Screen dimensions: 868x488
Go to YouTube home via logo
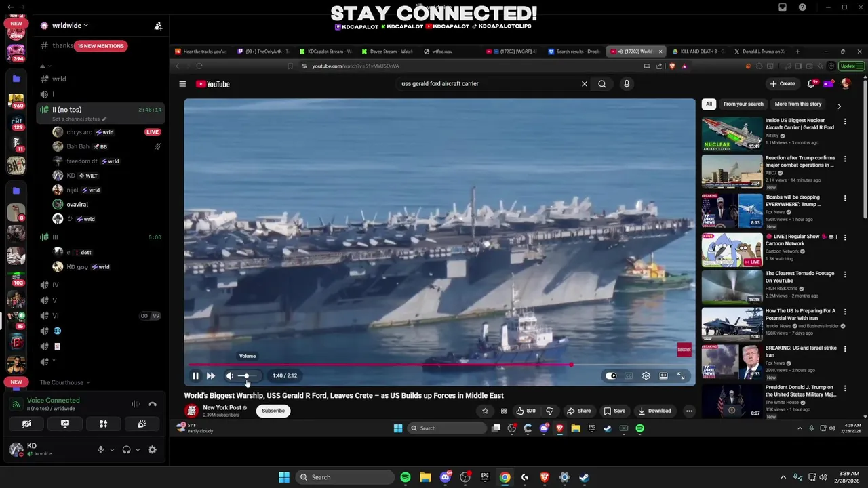point(213,84)
